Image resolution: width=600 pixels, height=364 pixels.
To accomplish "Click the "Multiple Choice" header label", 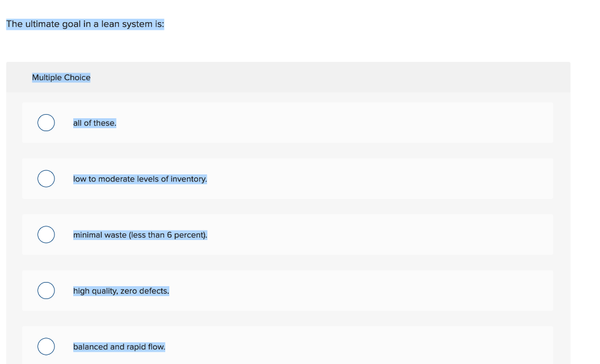I will [61, 77].
